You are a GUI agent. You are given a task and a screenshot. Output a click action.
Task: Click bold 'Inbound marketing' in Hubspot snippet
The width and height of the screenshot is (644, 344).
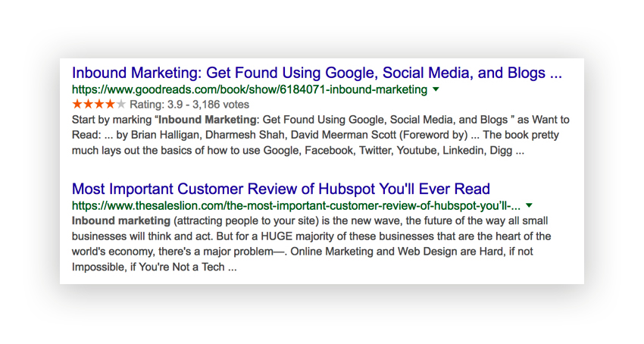(x=121, y=220)
